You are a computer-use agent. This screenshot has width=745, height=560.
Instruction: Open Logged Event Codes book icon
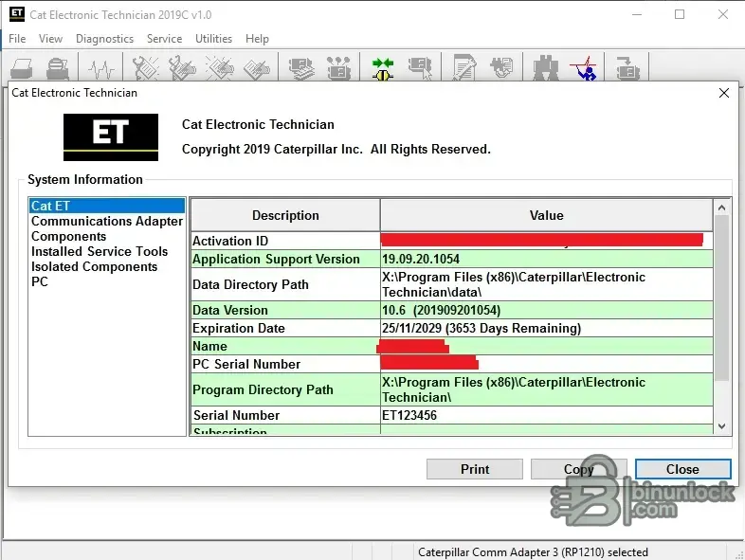tap(257, 69)
